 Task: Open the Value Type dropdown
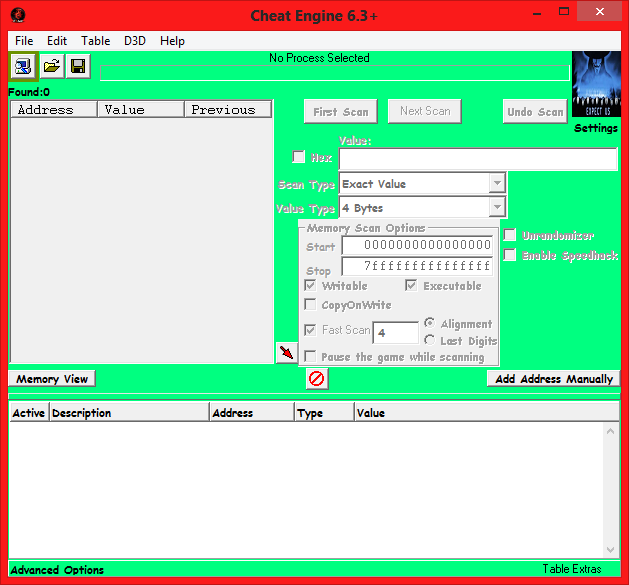pyautogui.click(x=497, y=208)
